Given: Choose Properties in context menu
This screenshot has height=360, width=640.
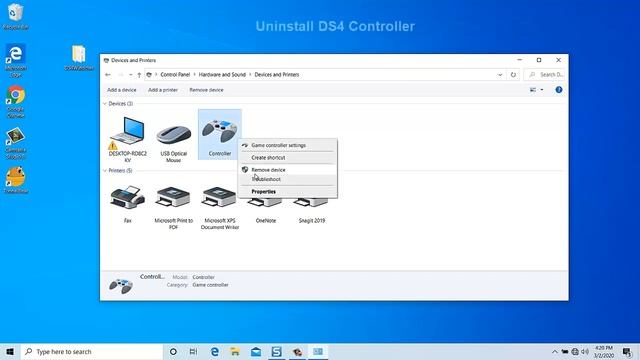Looking at the screenshot, I should [287, 191].
